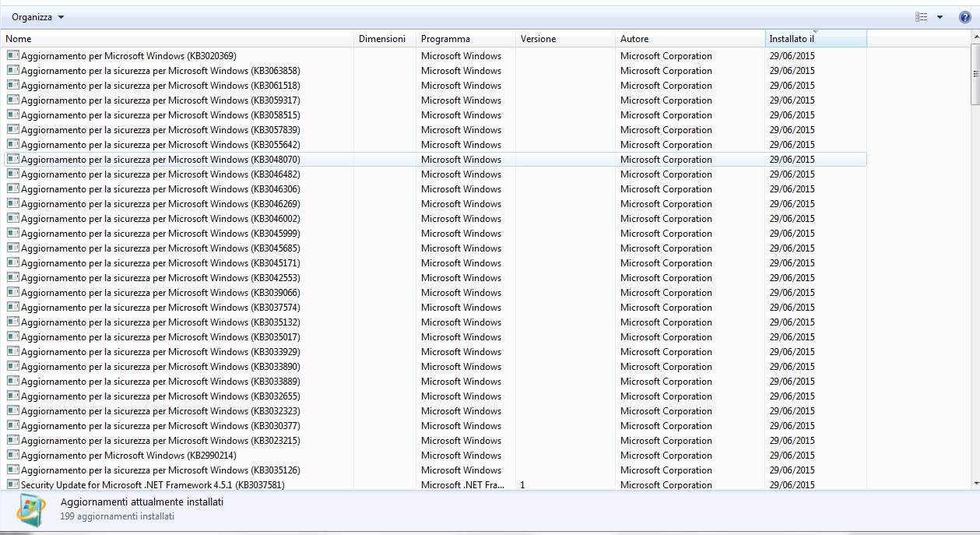Click the update icon for KB3045999
Screen dimensions: 980x535
click(12, 233)
